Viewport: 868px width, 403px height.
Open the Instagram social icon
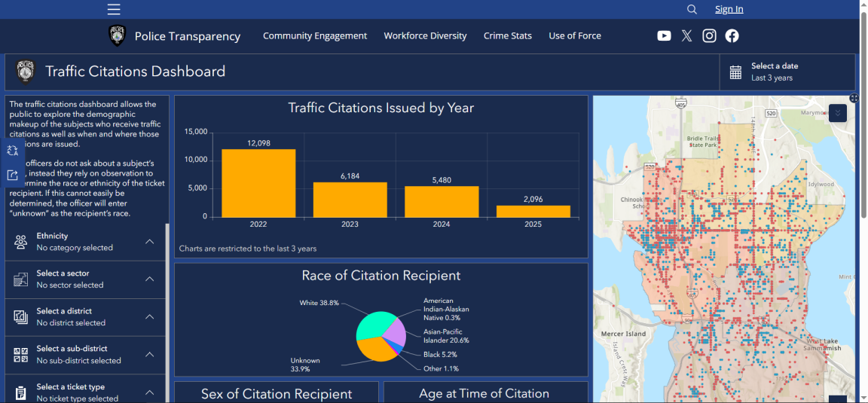[709, 36]
